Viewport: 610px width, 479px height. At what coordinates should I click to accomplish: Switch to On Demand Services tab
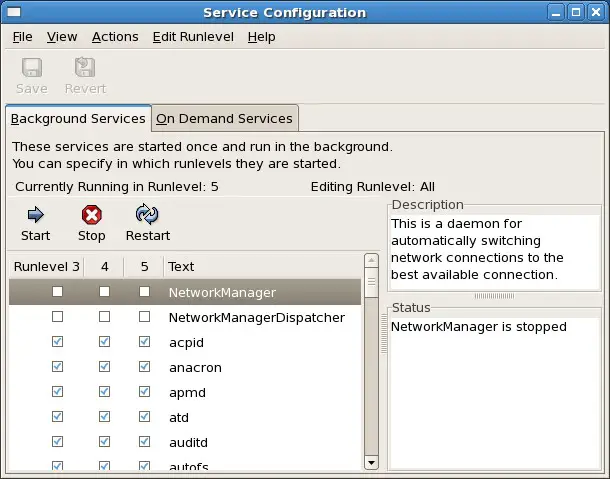coord(224,118)
